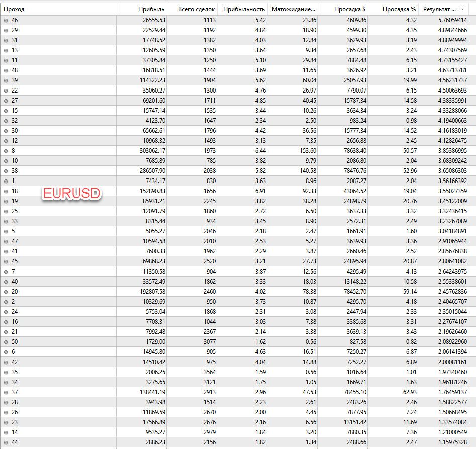Select pass number 7

click(x=13, y=272)
